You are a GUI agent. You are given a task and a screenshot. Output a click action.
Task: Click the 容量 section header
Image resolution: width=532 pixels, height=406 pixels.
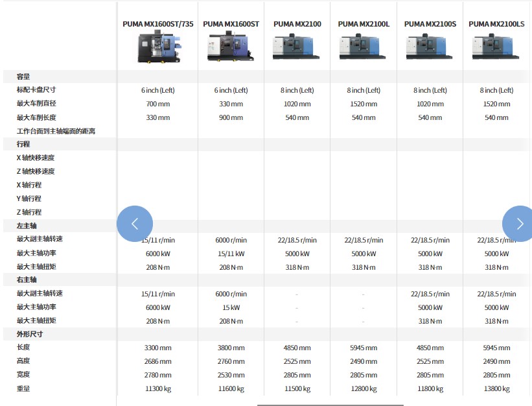click(23, 77)
